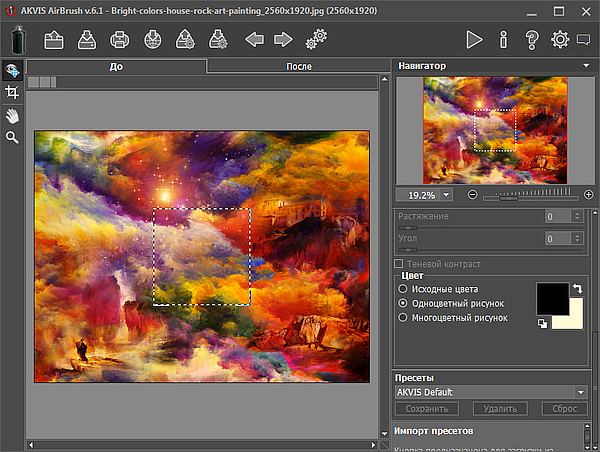Choose Многоцветный рисунок radio option

pos(403,317)
